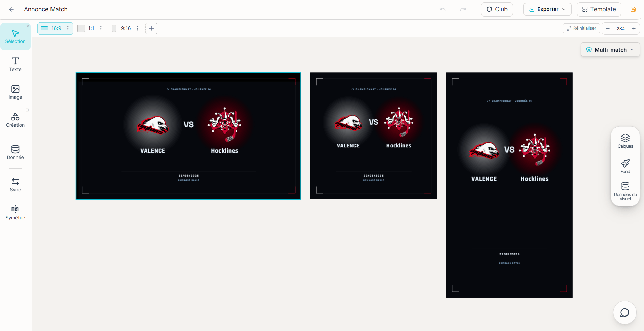Select Hocklines team name in the 9:16 canvas
Image resolution: width=644 pixels, height=331 pixels.
tap(535, 179)
